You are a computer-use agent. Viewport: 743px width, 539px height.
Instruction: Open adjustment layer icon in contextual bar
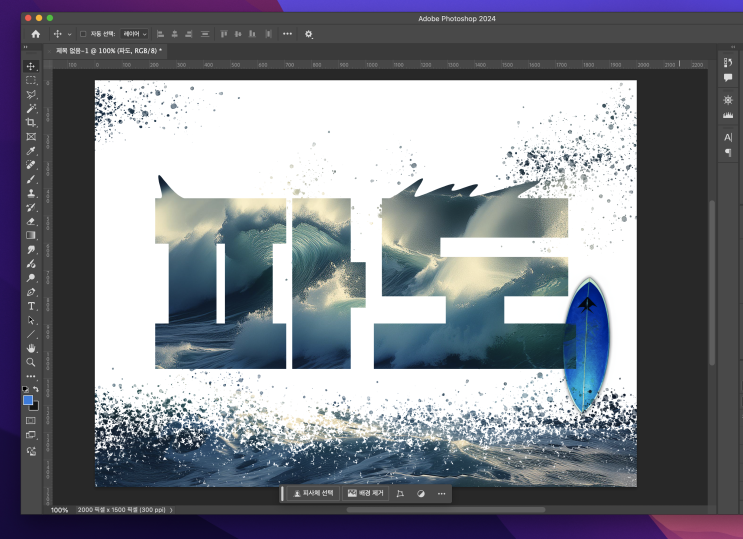click(x=421, y=493)
